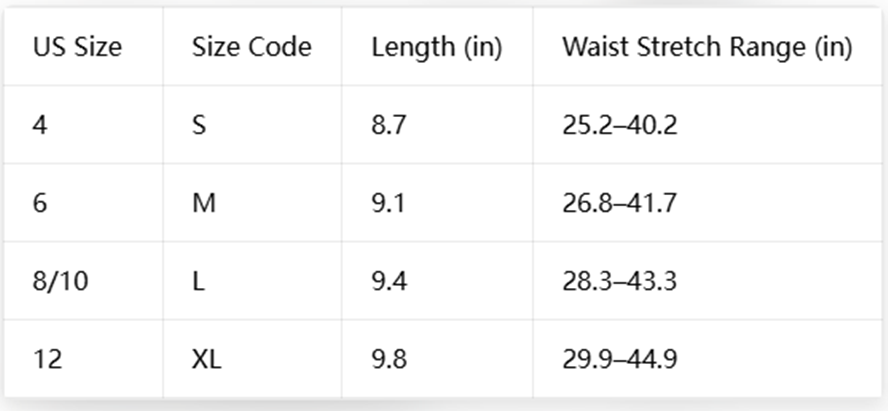Viewport: 888px width, 411px height.
Task: Click the Length (in) column header
Action: (437, 48)
